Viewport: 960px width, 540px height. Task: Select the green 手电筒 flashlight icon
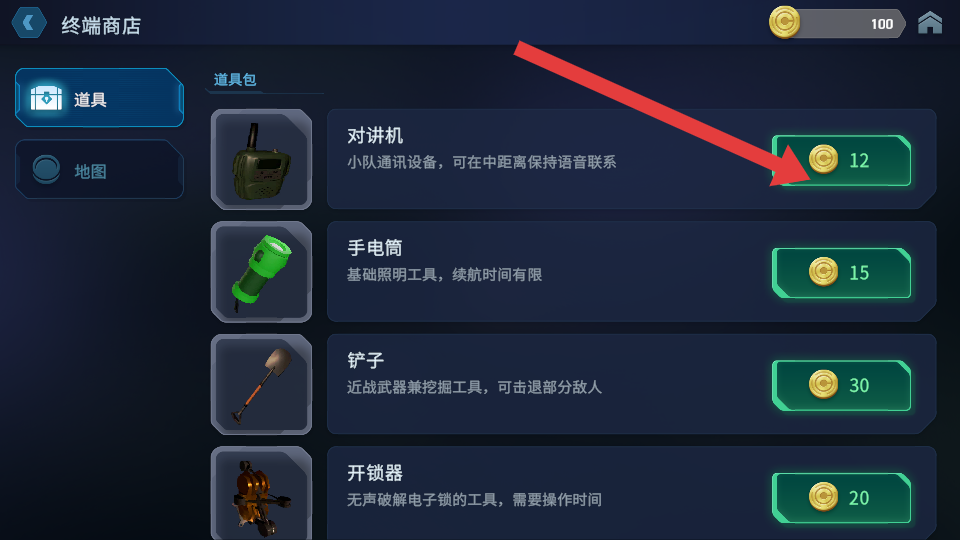pyautogui.click(x=261, y=272)
